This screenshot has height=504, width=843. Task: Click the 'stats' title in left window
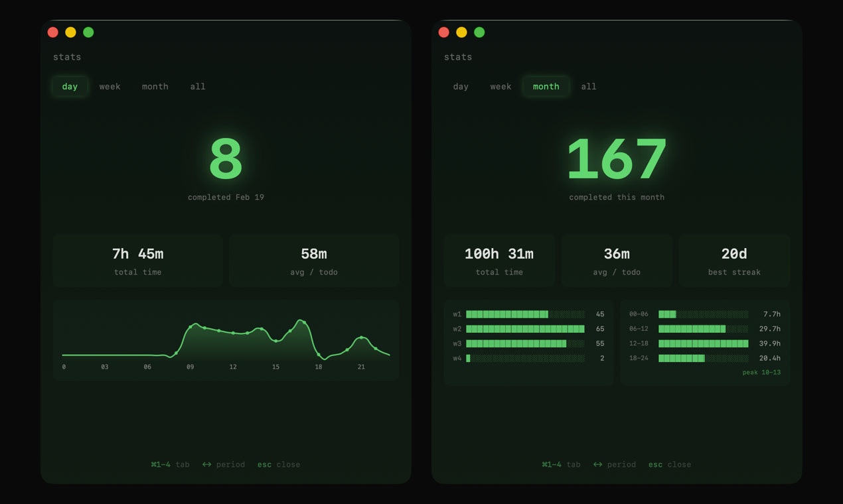[67, 57]
